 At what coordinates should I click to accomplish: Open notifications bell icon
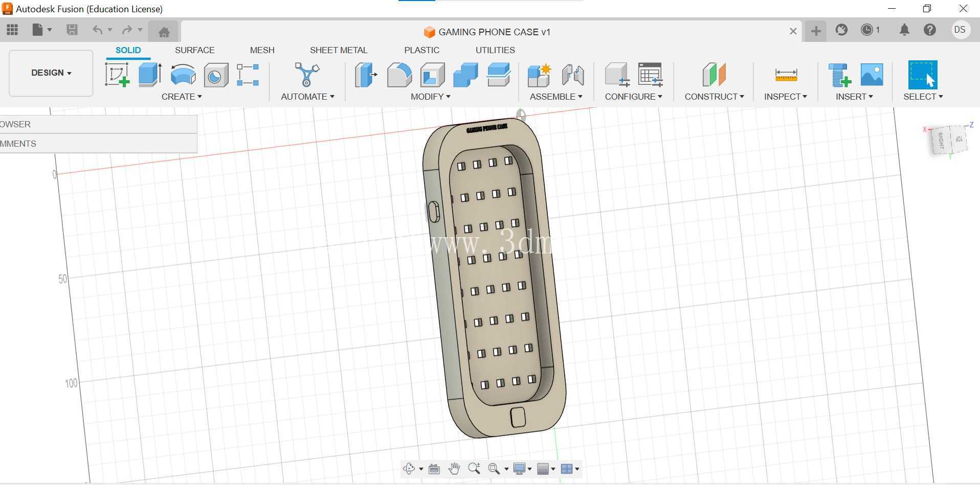(904, 30)
